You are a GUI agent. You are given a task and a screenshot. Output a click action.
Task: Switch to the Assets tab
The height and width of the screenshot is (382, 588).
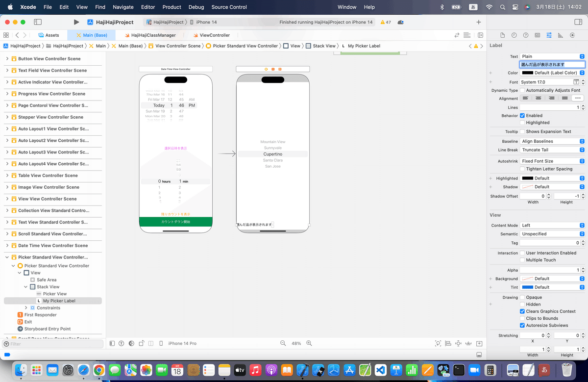(48, 35)
